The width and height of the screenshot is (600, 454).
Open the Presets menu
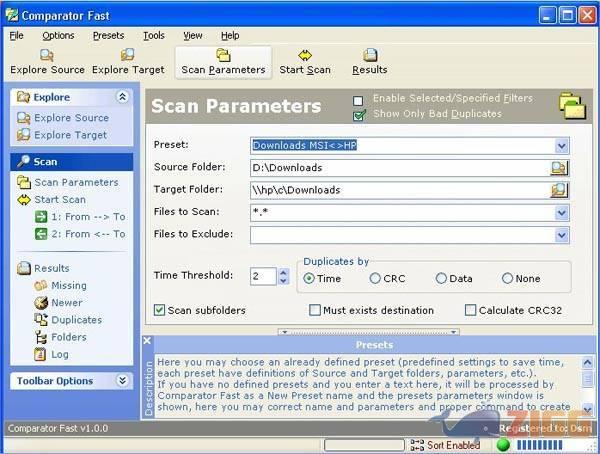[108, 35]
